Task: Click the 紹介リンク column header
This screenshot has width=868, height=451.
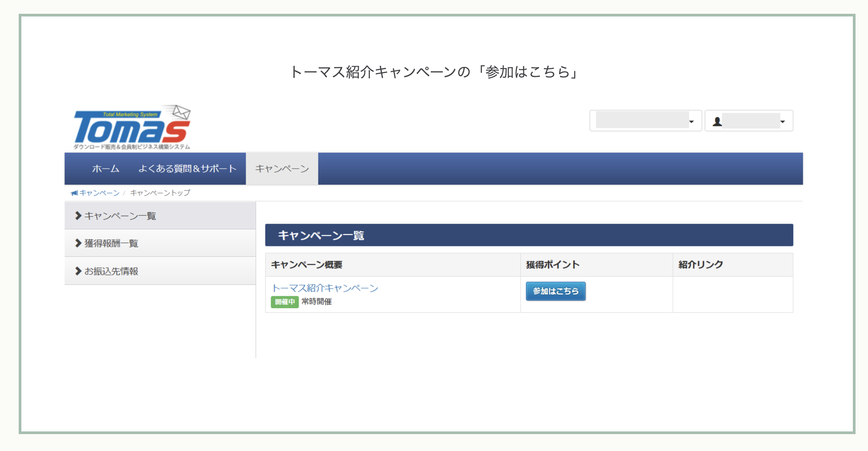Action: 700,265
